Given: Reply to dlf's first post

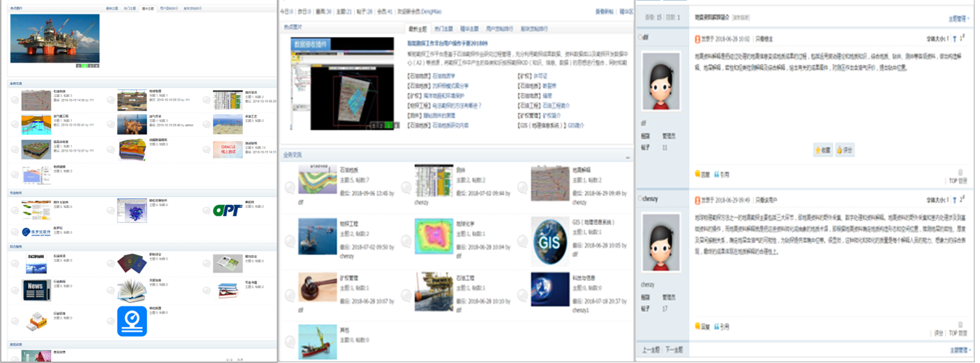Looking at the screenshot, I should point(702,174).
